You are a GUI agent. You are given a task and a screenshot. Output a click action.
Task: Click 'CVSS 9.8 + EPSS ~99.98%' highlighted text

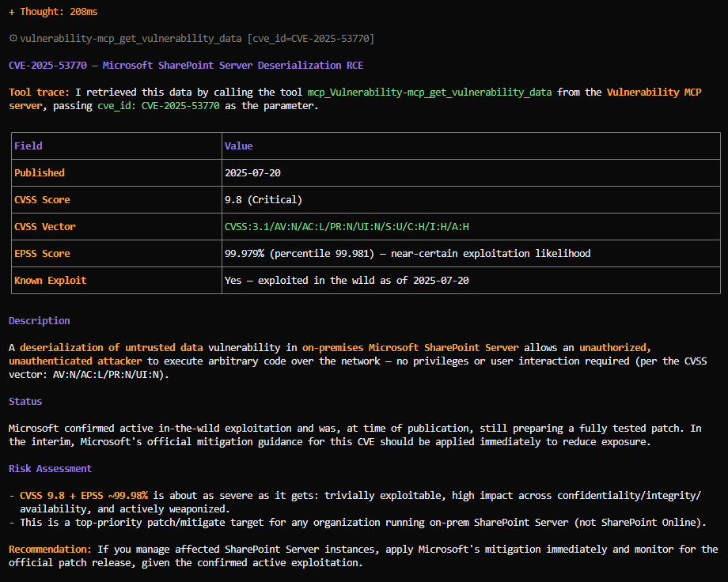(x=84, y=496)
